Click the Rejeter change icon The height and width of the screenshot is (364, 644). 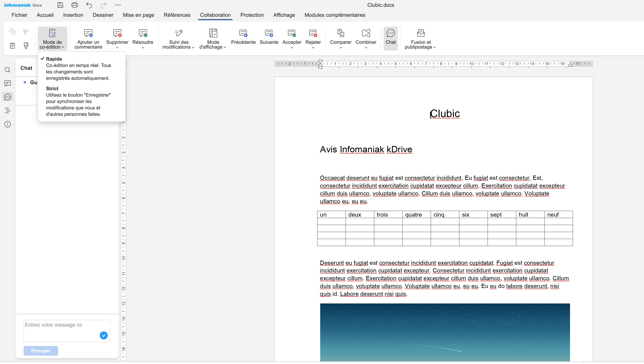click(x=313, y=33)
